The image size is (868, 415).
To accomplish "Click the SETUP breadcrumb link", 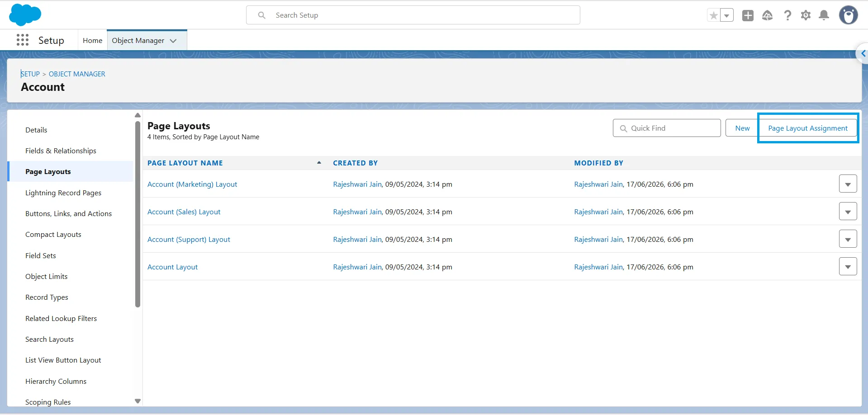I will [x=30, y=74].
